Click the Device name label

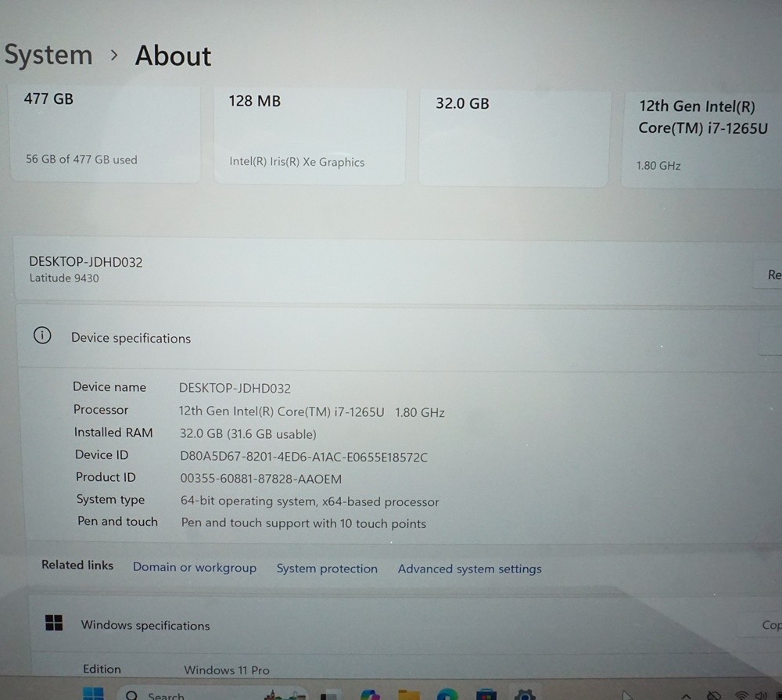click(x=109, y=386)
